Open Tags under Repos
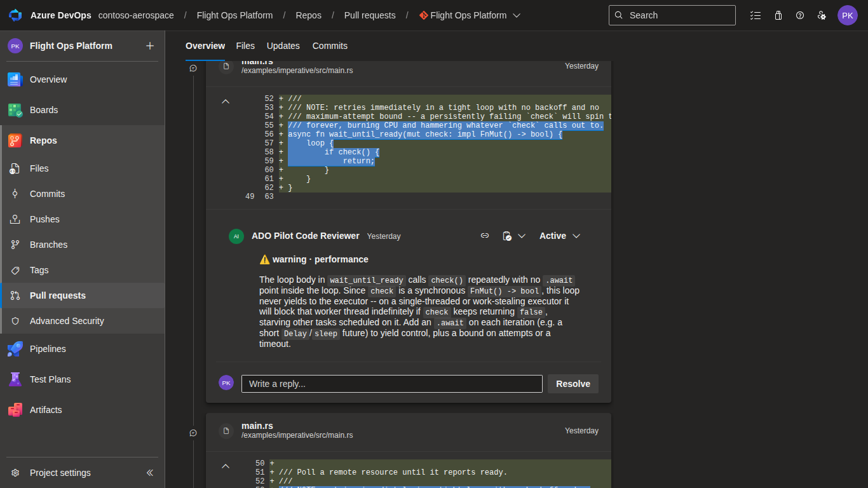 (x=83, y=270)
